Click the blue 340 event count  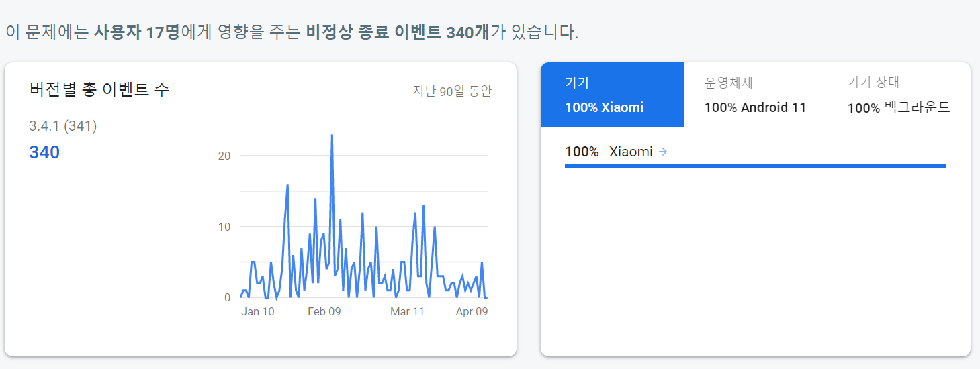(x=44, y=152)
